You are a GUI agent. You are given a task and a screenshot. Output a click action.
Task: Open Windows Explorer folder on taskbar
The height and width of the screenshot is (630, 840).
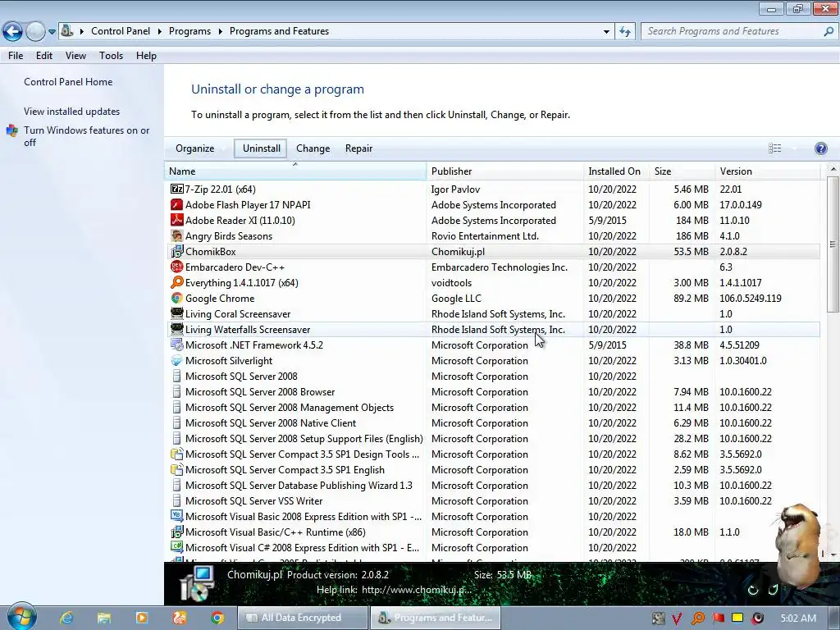tap(104, 618)
